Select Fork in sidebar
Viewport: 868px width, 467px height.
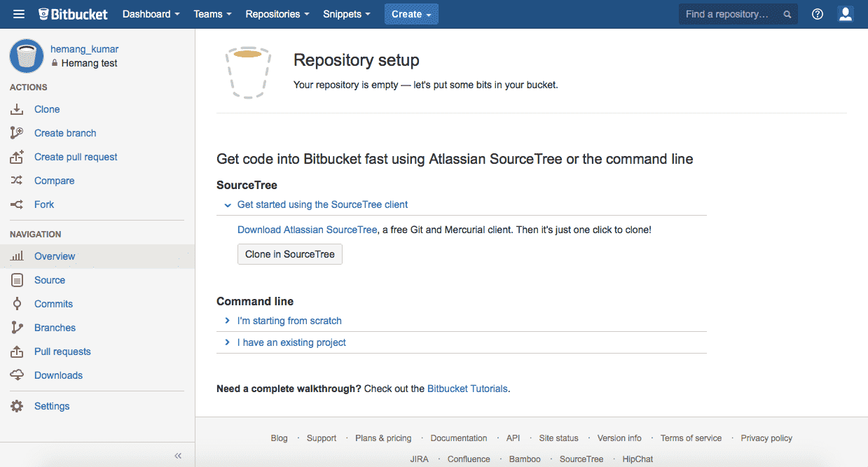[44, 204]
